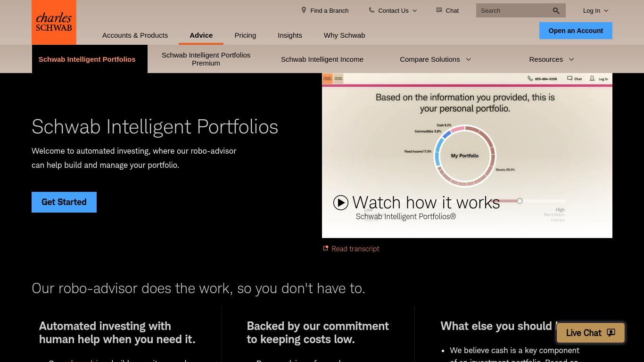Select the Schwab Intelligent Portfolios tab

90,59
